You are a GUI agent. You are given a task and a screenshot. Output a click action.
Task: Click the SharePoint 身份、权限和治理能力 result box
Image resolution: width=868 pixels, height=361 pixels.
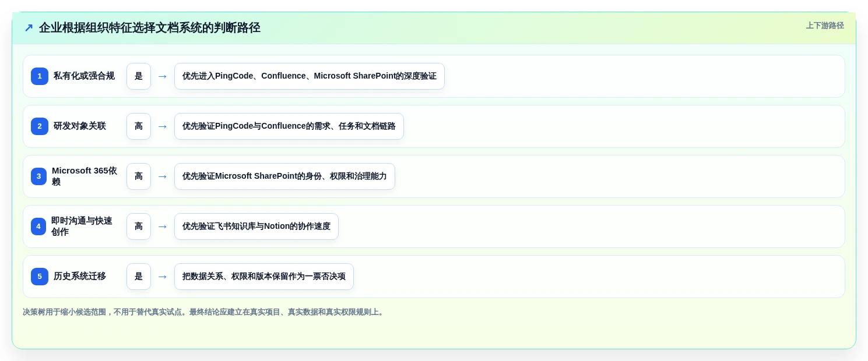[284, 176]
